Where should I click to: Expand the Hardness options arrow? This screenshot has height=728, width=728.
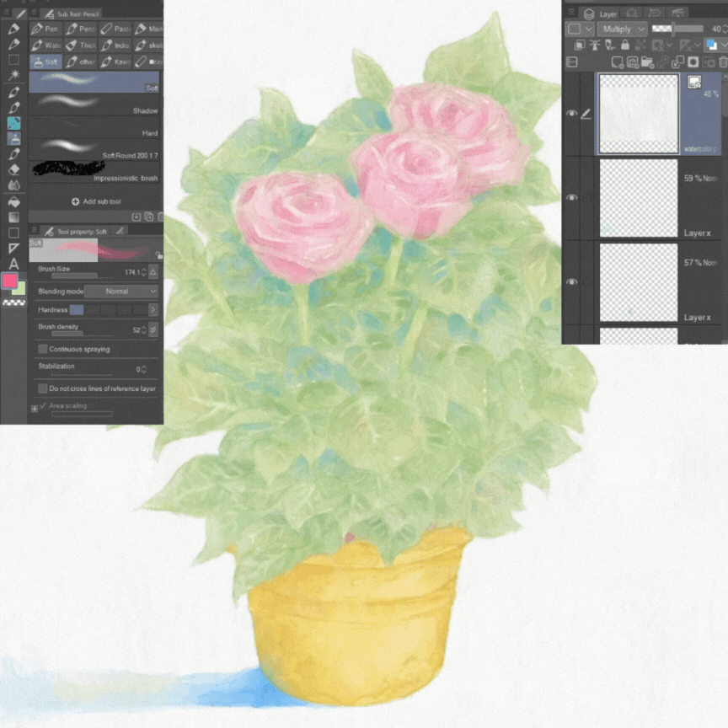(x=153, y=310)
